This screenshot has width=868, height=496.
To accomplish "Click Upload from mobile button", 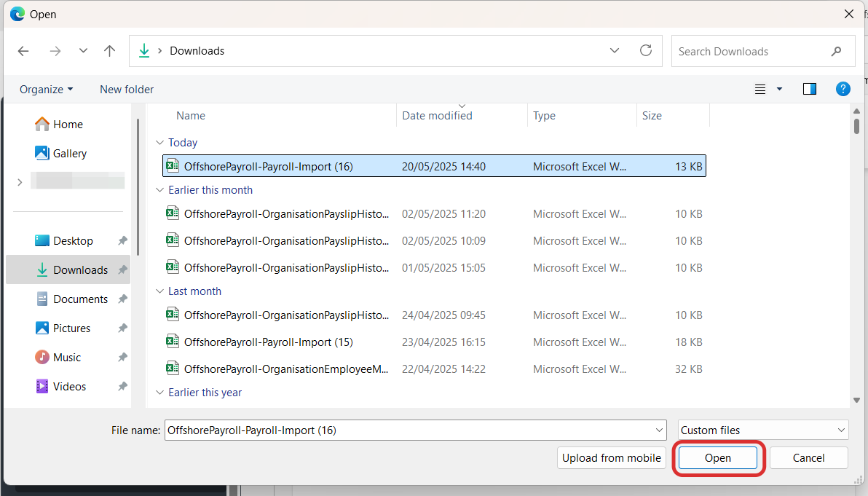I will pos(611,458).
